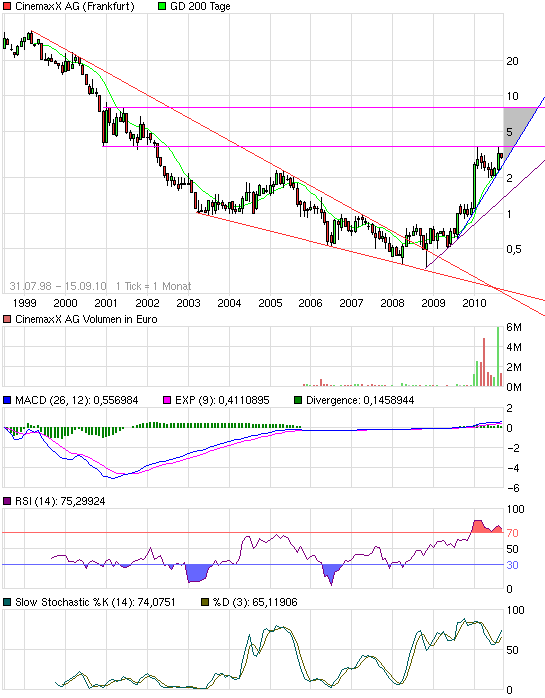Click the price axis value 10

point(512,96)
